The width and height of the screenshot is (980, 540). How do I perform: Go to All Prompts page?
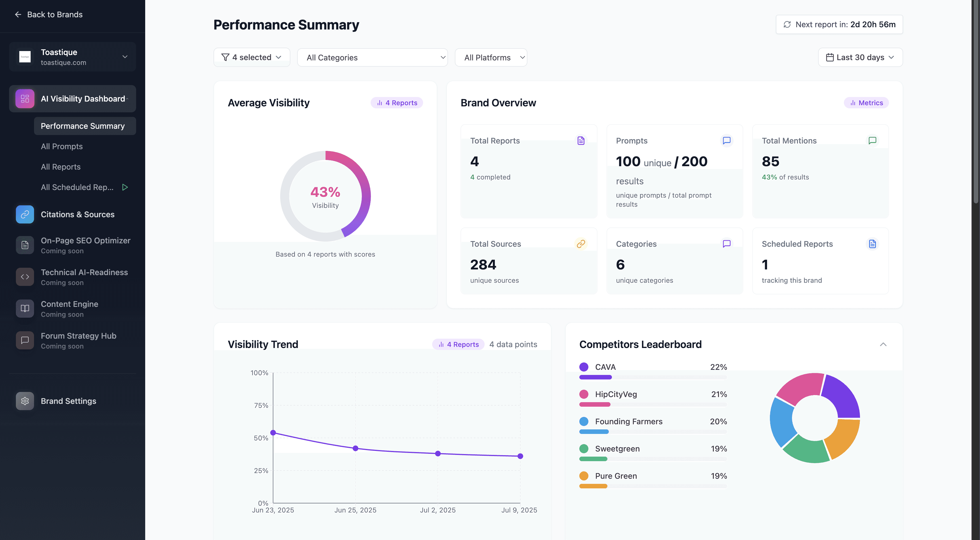pyautogui.click(x=62, y=147)
